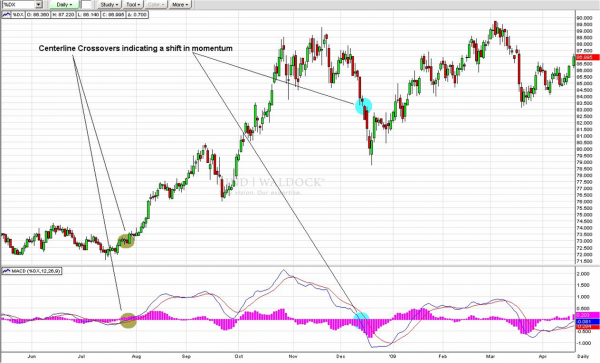Screen dimensions: 600x363
Task: Click the blank box beside Daily
Action: click(86, 5)
